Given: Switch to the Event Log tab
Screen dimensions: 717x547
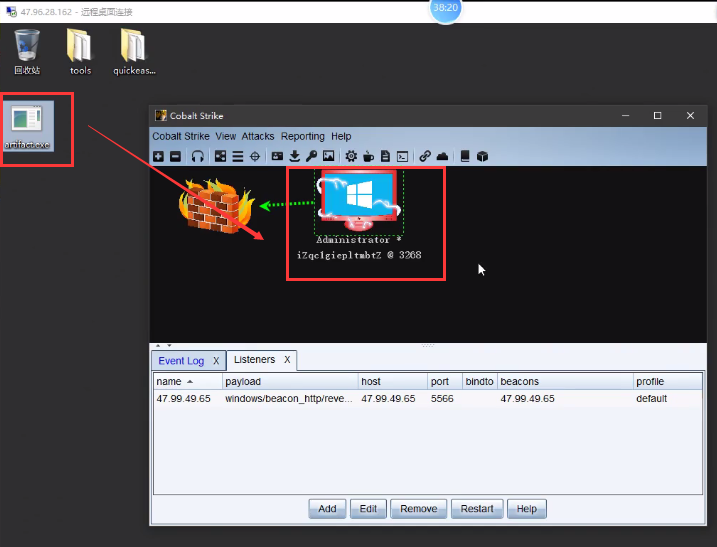Looking at the screenshot, I should [x=181, y=360].
